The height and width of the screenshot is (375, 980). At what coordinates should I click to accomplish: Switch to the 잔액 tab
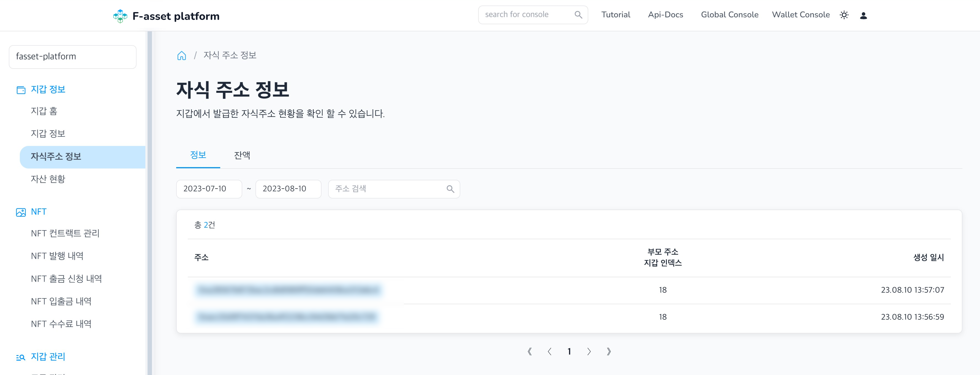242,155
